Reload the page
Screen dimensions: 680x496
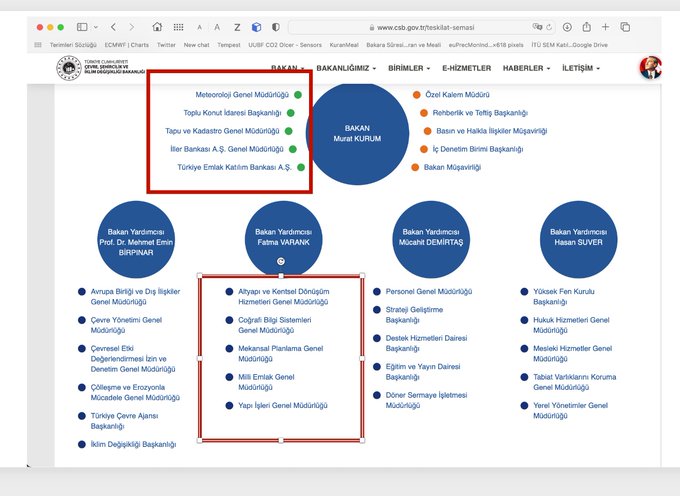pos(549,27)
